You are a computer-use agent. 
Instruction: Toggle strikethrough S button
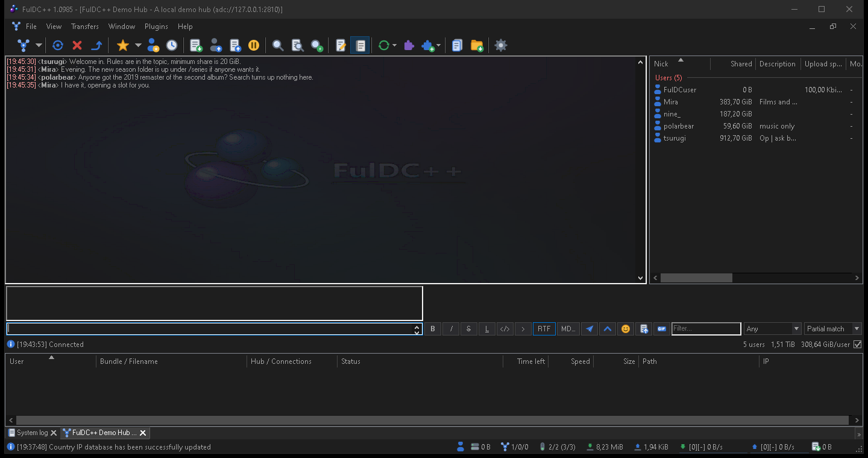[469, 329]
